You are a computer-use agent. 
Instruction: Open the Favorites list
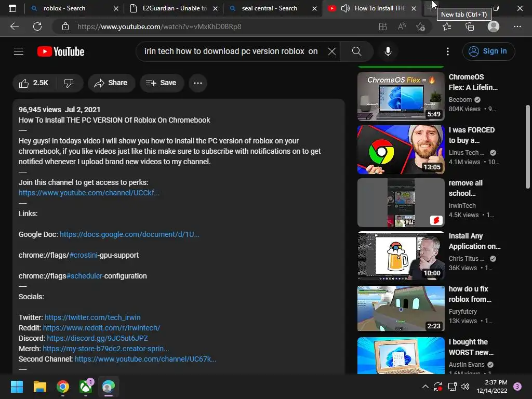[x=447, y=26]
